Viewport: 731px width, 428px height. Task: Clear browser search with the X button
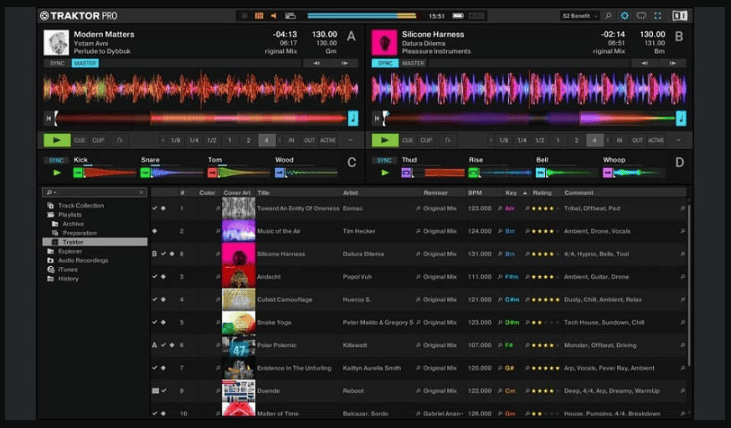tap(141, 192)
